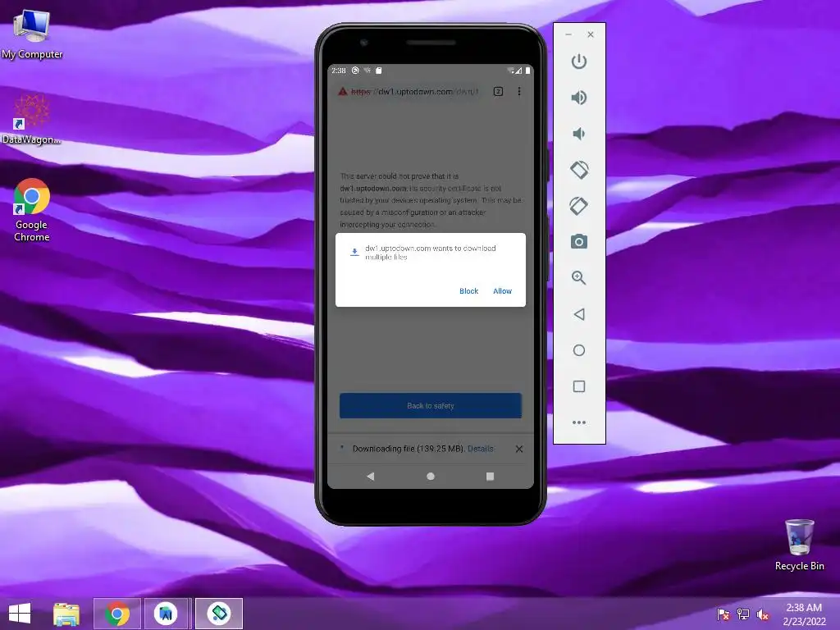
Task: Switch to the emulator taskbar button
Action: (x=218, y=614)
